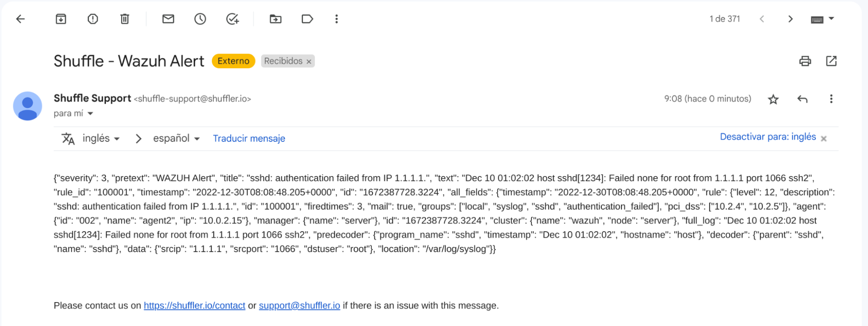Star the Shuffle Support message

coord(773,99)
